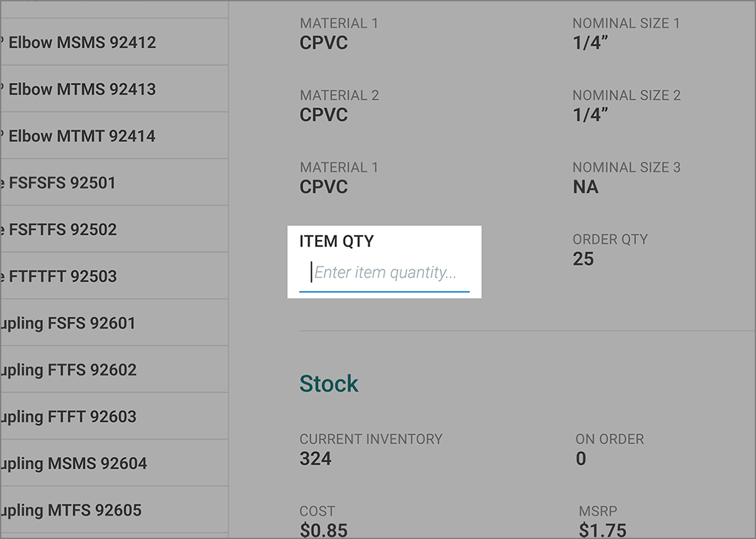The width and height of the screenshot is (756, 539).
Task: Open coupling MTFS 92605 entry
Action: point(114,509)
